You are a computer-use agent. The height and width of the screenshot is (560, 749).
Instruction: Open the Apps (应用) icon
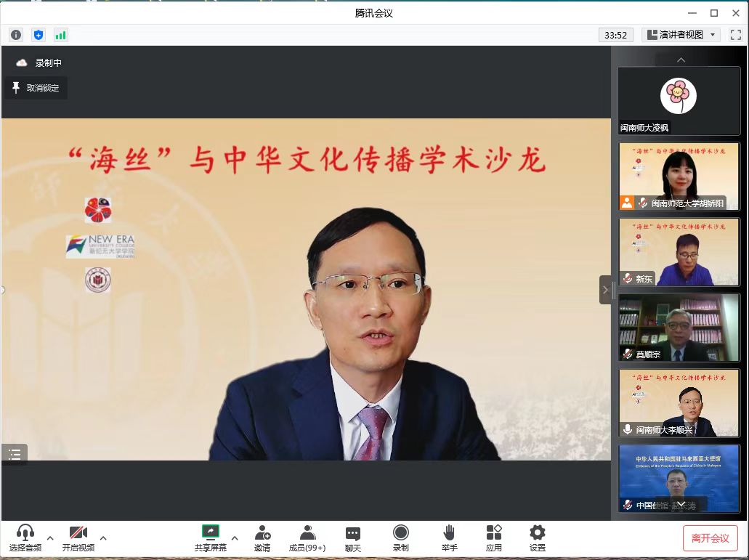click(494, 532)
